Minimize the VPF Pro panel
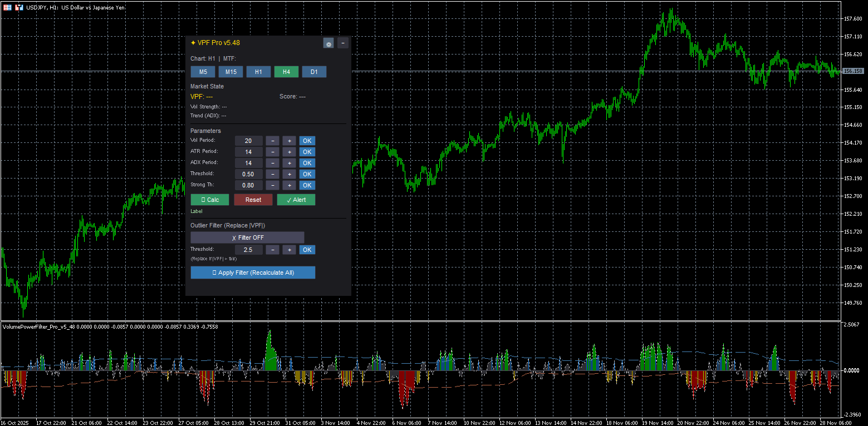This screenshot has height=426, width=868. [x=342, y=43]
